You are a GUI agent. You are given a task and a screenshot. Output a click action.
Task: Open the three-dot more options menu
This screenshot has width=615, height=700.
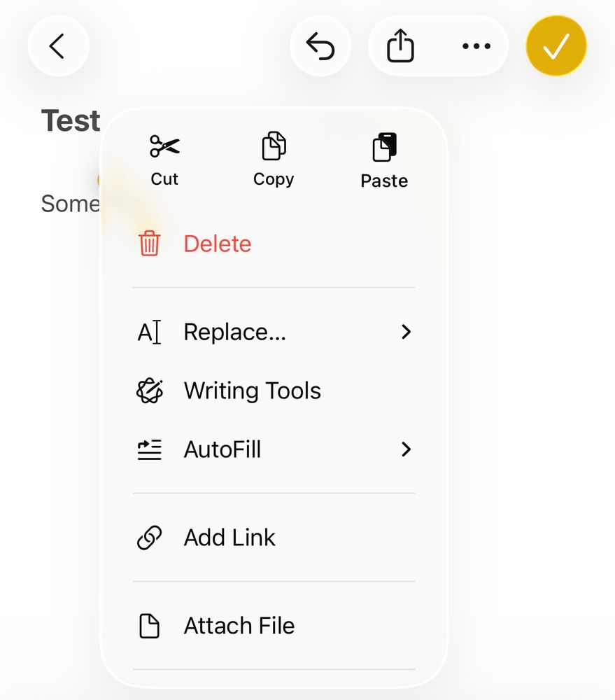pyautogui.click(x=476, y=46)
